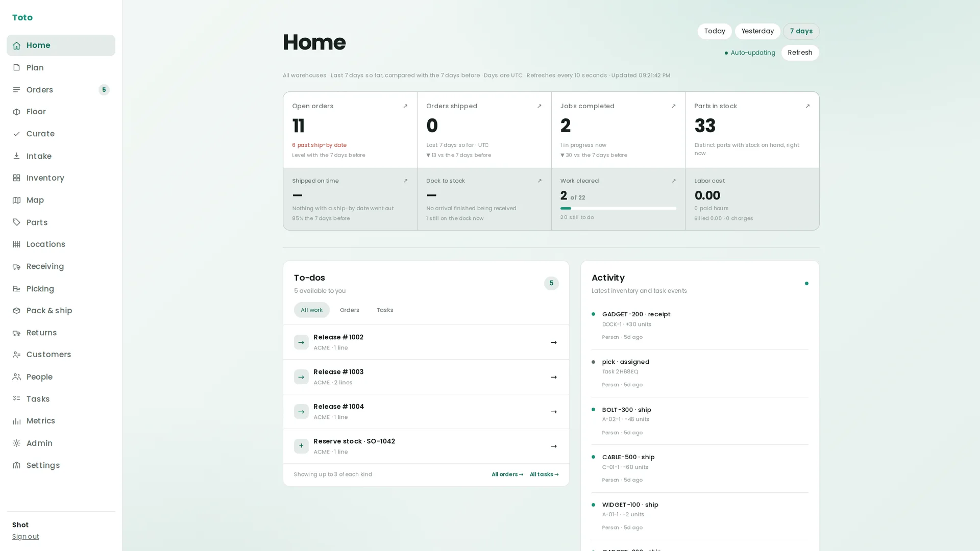Switch to the All work filter tab
Image resolution: width=980 pixels, height=551 pixels.
tap(311, 310)
